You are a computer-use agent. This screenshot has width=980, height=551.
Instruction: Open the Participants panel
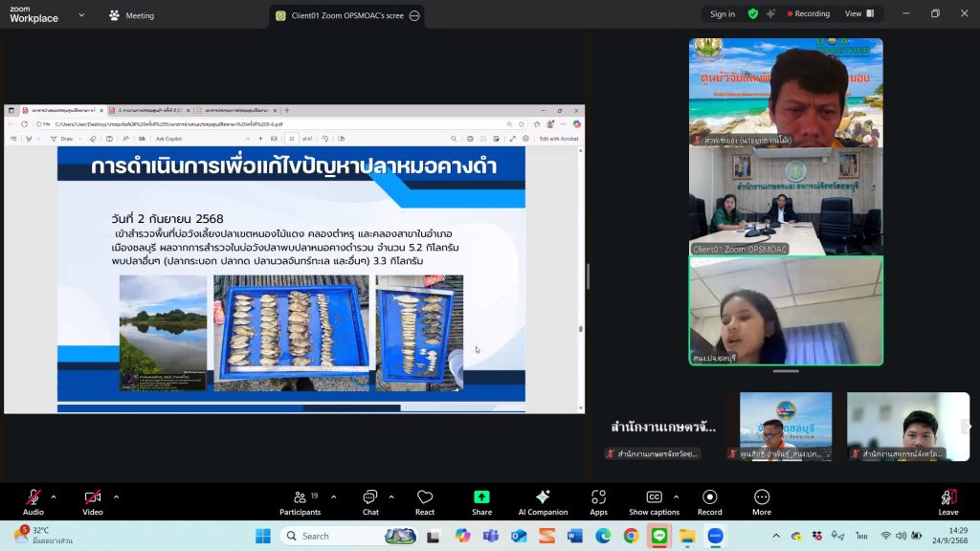[x=300, y=501]
